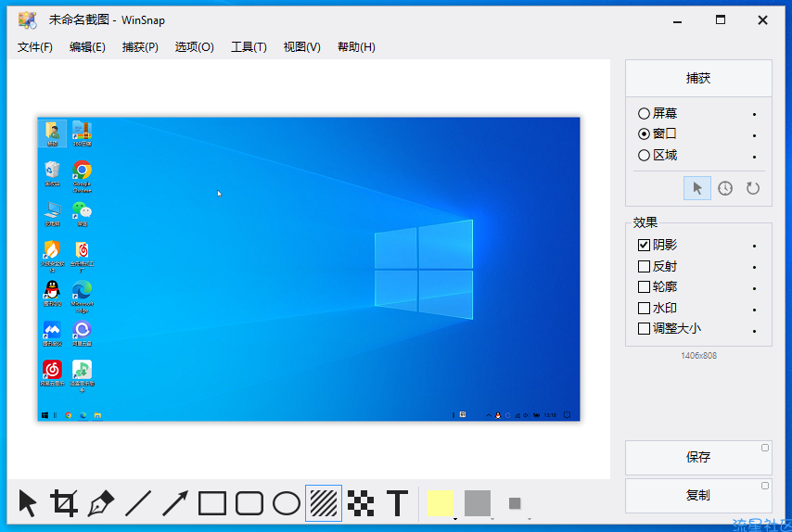Maximize the WinSnap window
792x532 pixels.
click(x=721, y=20)
